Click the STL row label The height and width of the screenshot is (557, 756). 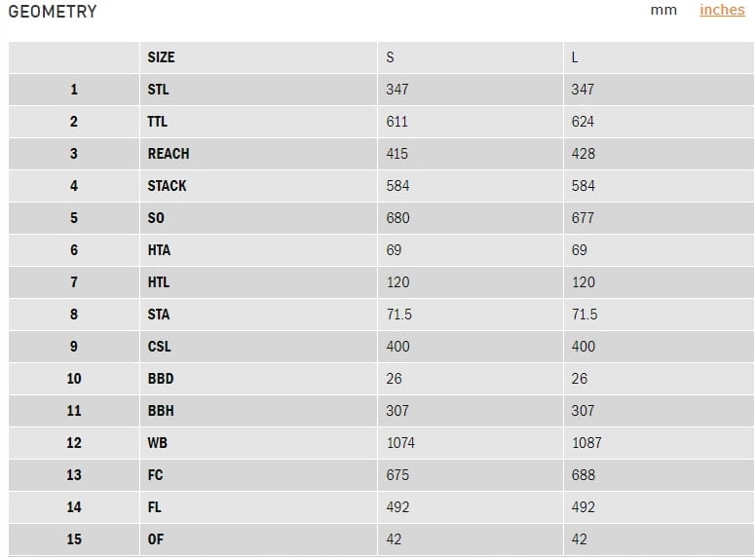pyautogui.click(x=158, y=90)
